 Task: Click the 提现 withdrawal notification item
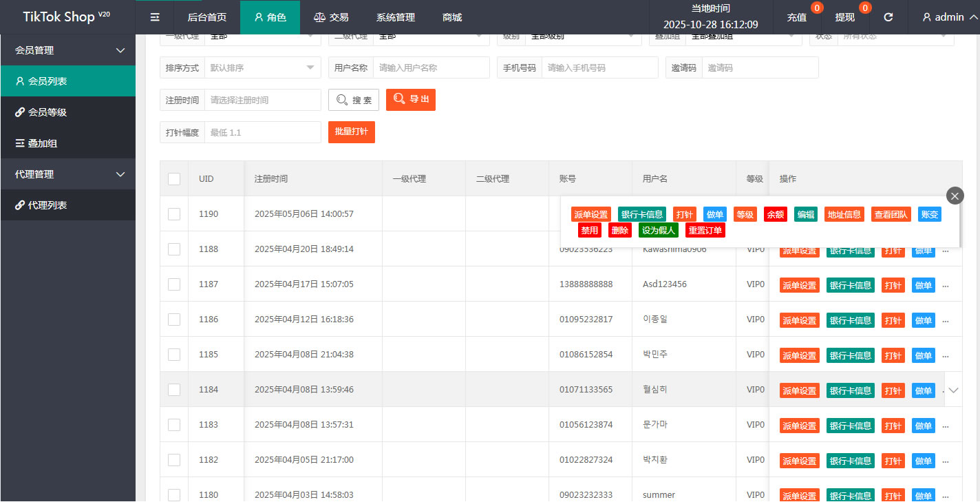coord(845,17)
